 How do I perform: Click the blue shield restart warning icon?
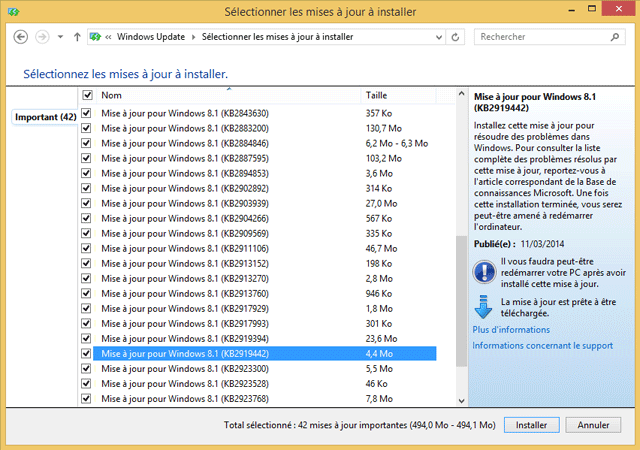(484, 270)
